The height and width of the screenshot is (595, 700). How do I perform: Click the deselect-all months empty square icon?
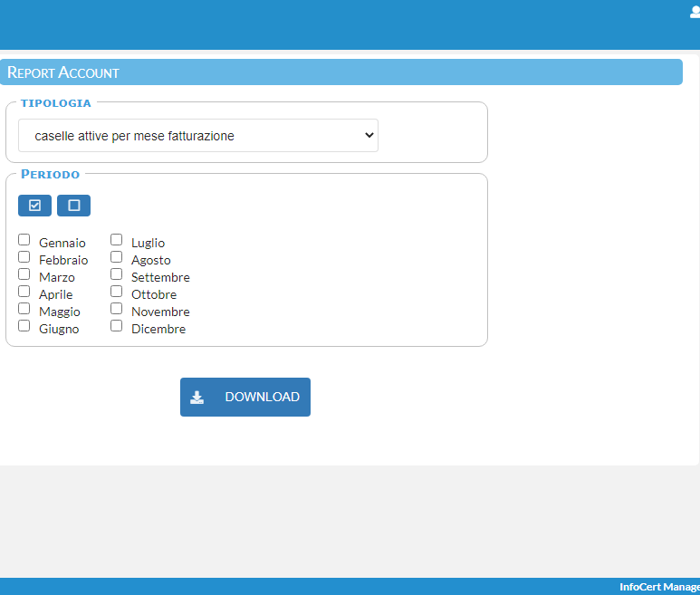point(73,206)
